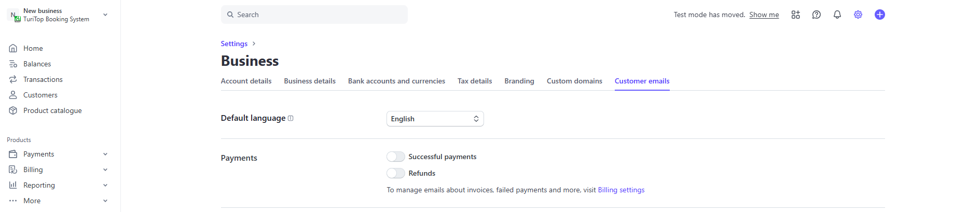Open the help question mark icon

(817, 15)
